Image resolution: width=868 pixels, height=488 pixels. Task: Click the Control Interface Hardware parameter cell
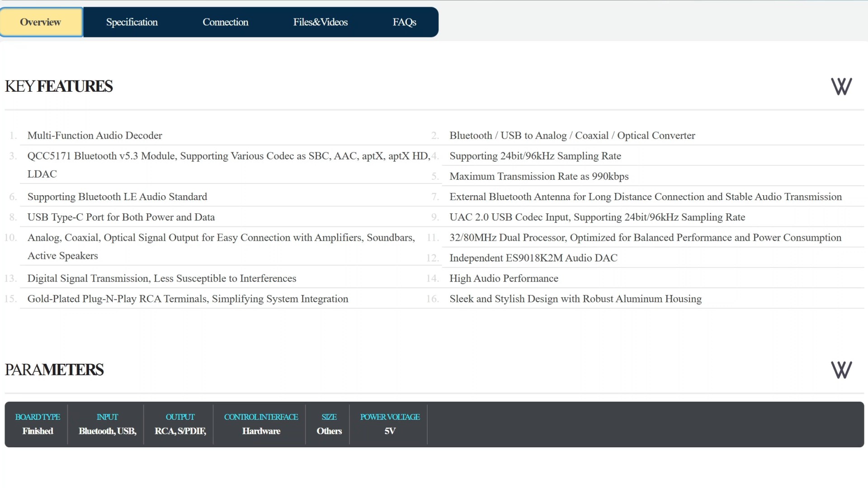[261, 424]
